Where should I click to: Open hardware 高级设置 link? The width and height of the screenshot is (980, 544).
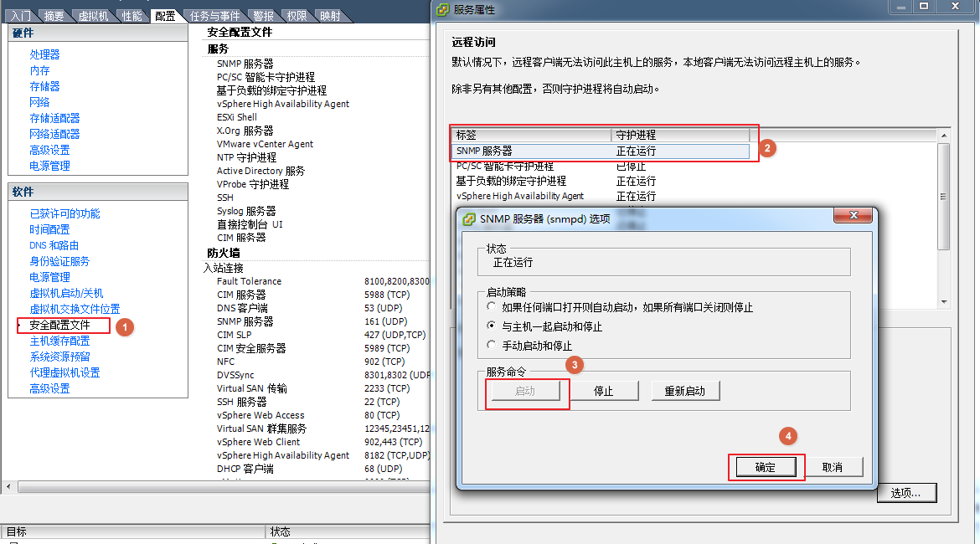pyautogui.click(x=50, y=150)
